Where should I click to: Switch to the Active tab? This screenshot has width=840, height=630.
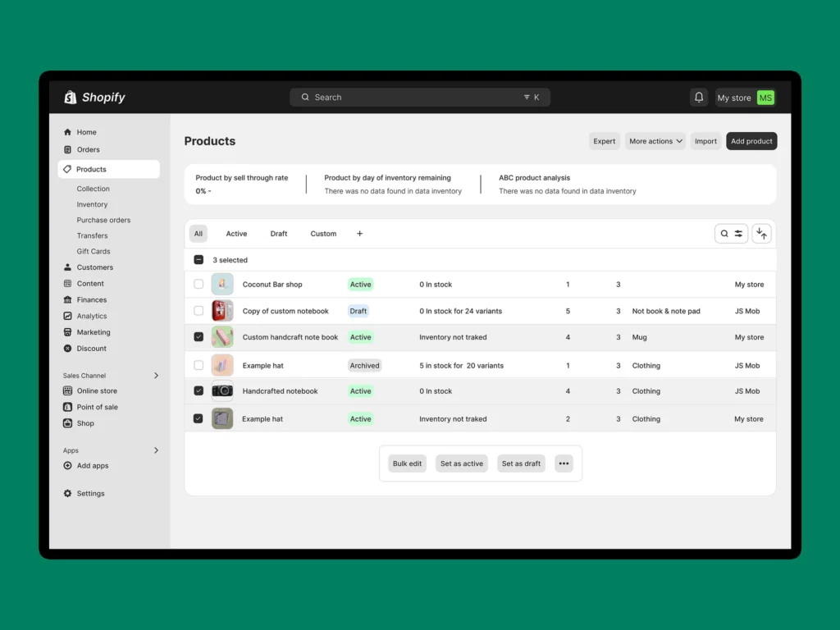pos(236,234)
